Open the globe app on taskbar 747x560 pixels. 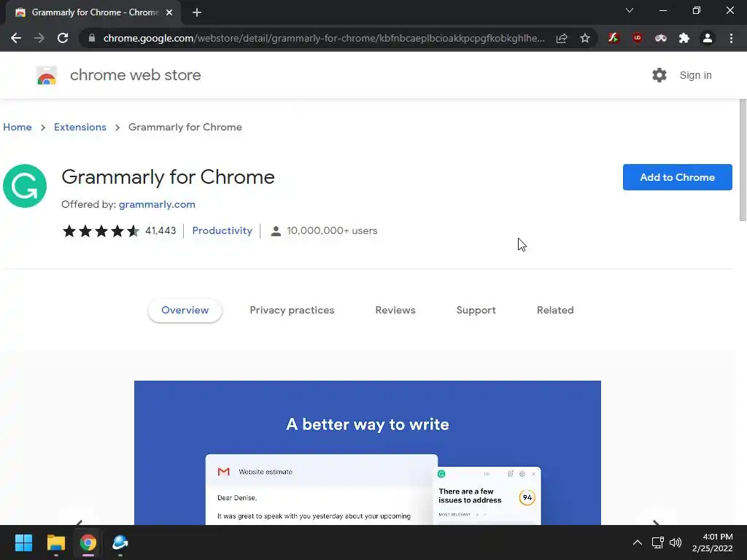[120, 542]
